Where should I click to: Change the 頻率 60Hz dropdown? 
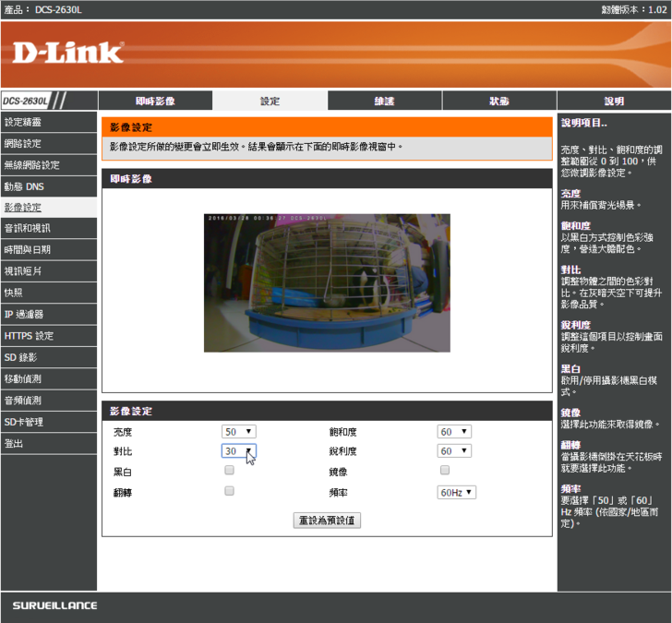pyautogui.click(x=457, y=492)
